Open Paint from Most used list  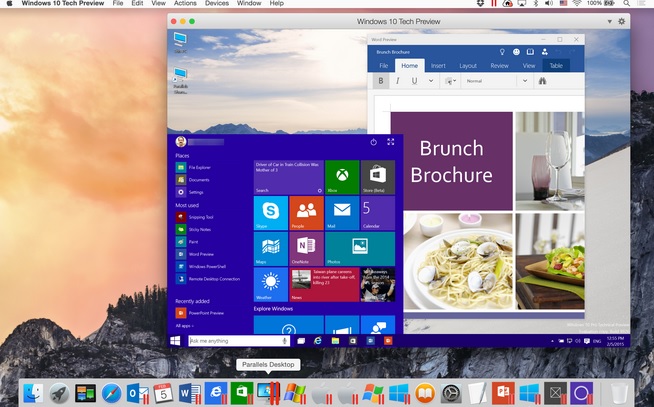click(x=187, y=241)
